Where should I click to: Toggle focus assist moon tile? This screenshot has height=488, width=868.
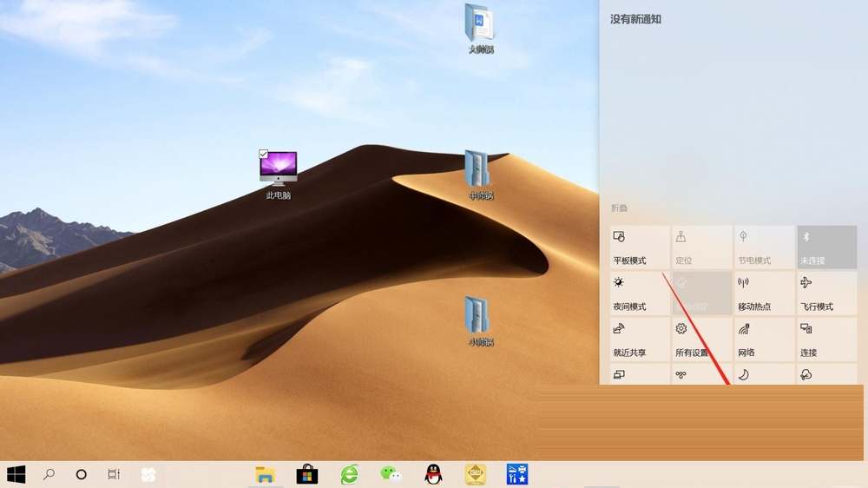point(765,374)
